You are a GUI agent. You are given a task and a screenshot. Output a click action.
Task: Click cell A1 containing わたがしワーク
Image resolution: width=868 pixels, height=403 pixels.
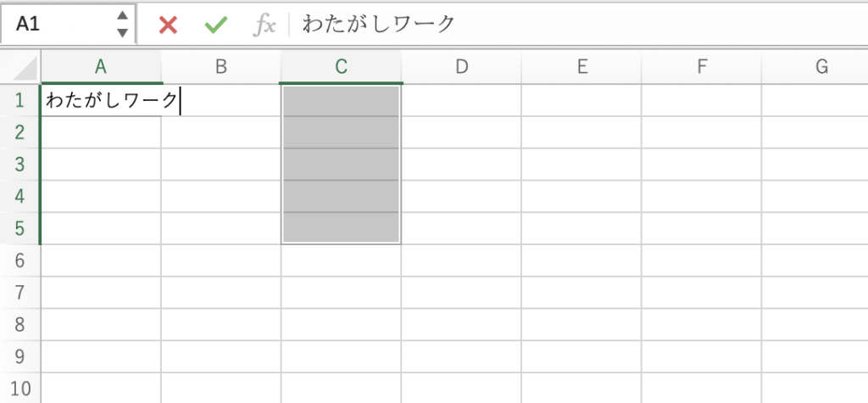click(101, 100)
